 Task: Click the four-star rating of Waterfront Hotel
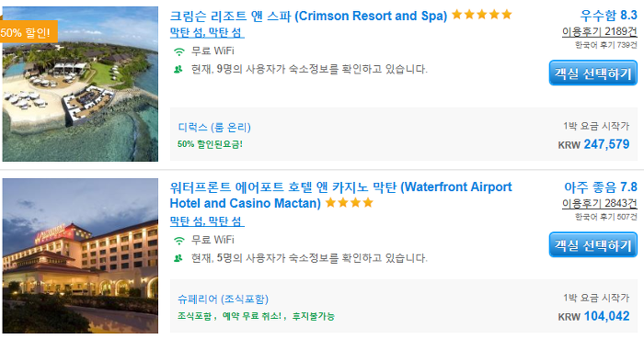point(349,202)
